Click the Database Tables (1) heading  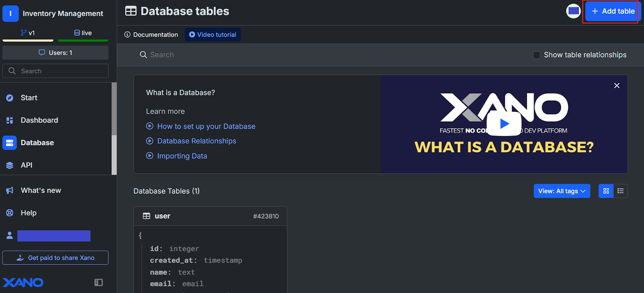pos(166,191)
